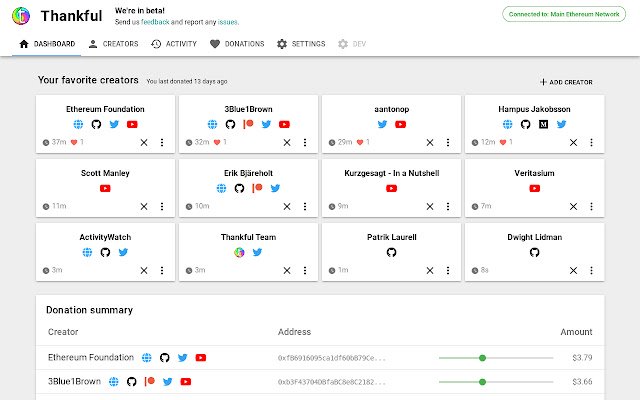Open aantonop card's YouTube icon

point(400,124)
